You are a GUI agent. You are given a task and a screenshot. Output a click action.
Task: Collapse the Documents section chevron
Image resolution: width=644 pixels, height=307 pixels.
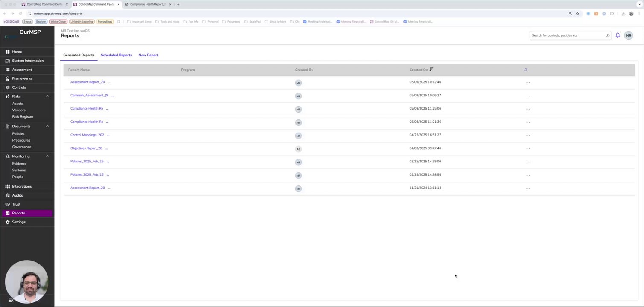[x=47, y=126]
